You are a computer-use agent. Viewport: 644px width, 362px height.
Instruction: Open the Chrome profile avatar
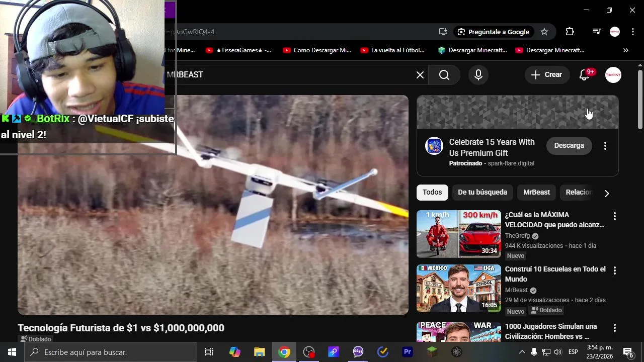coord(615,32)
